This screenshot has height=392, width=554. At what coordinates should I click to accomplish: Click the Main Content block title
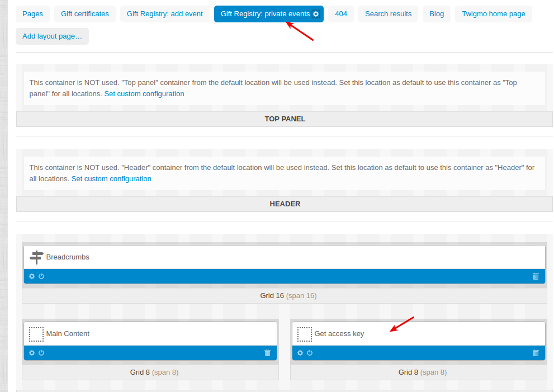coord(68,334)
